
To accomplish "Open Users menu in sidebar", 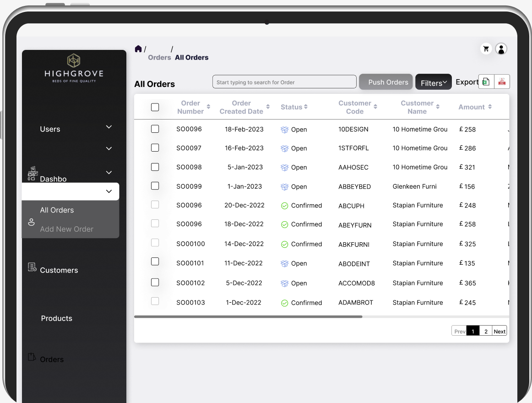I will (x=50, y=129).
